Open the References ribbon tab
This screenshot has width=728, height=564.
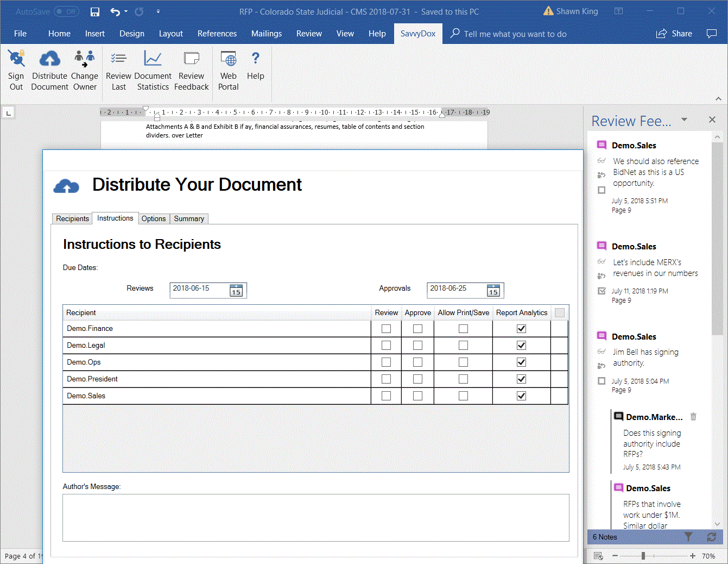(x=217, y=34)
